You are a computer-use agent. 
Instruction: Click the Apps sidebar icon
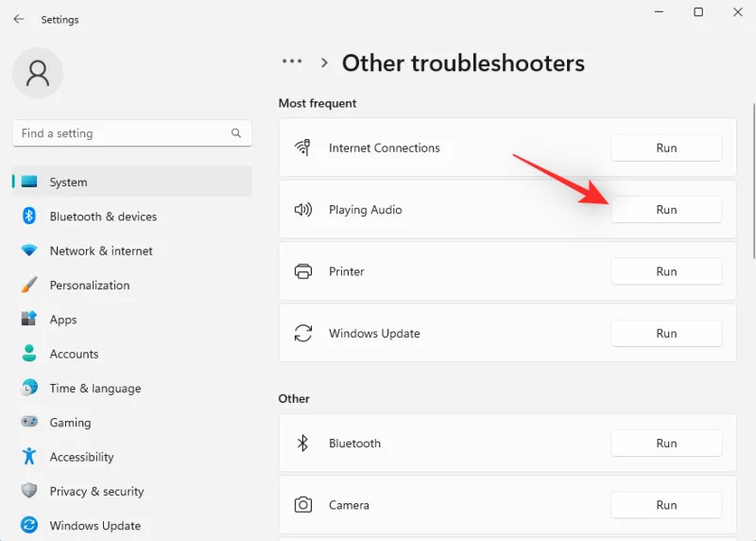coord(29,320)
